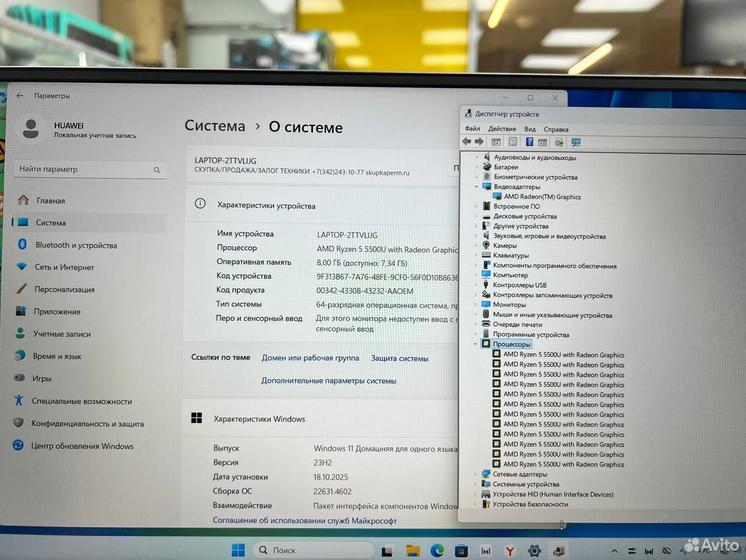Select Windows Update center in sidebar

pos(82,446)
